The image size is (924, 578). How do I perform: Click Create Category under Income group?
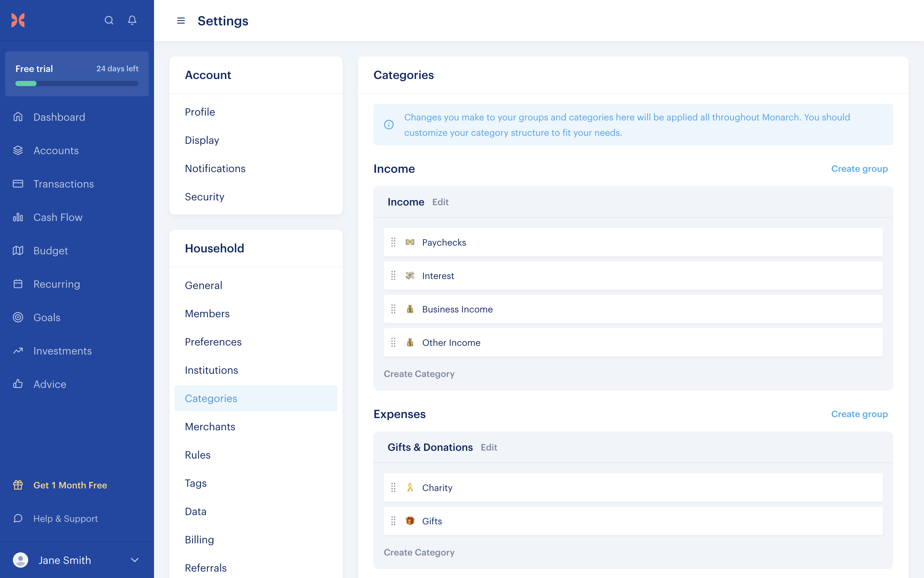pos(419,373)
